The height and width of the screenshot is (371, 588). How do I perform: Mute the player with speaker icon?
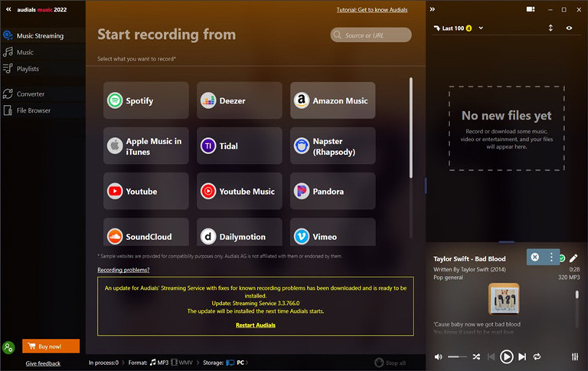tap(438, 356)
